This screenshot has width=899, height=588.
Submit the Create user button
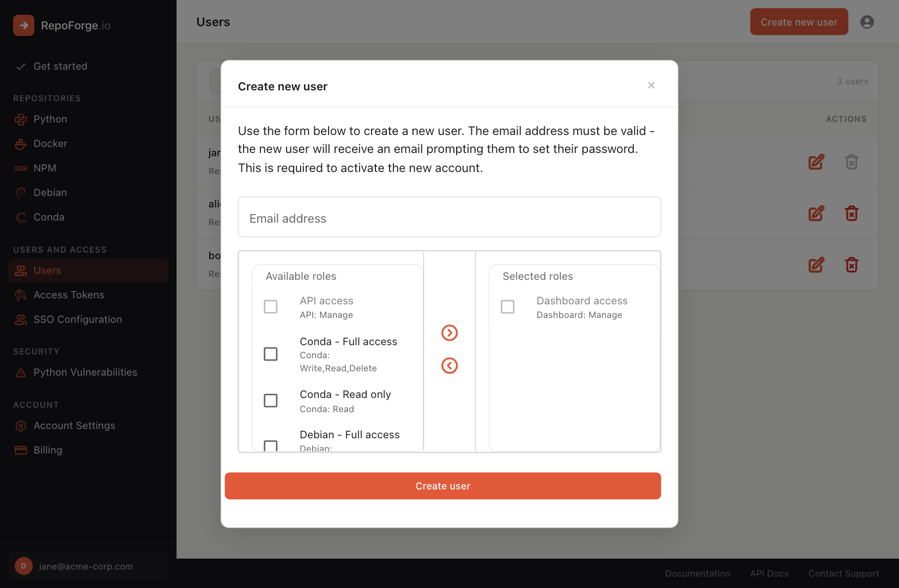[x=443, y=486]
